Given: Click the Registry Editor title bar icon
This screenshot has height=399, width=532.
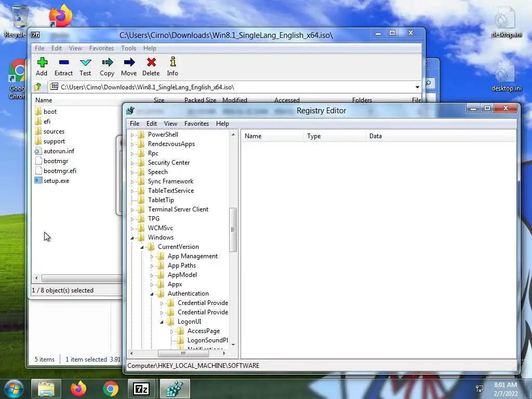Looking at the screenshot, I should click(130, 110).
